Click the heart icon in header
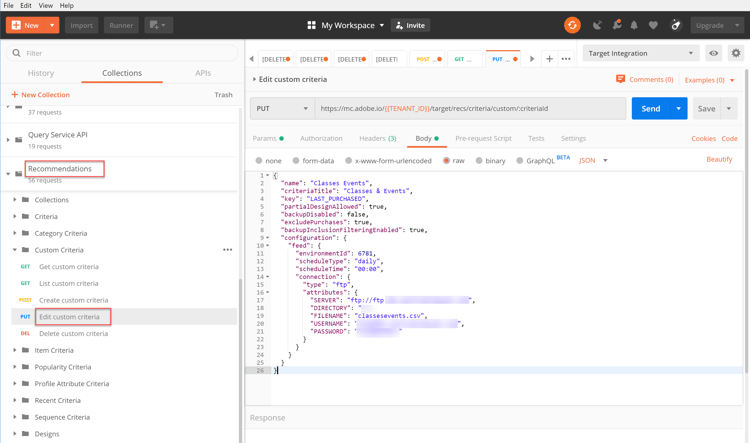This screenshot has height=443, width=750. click(653, 25)
